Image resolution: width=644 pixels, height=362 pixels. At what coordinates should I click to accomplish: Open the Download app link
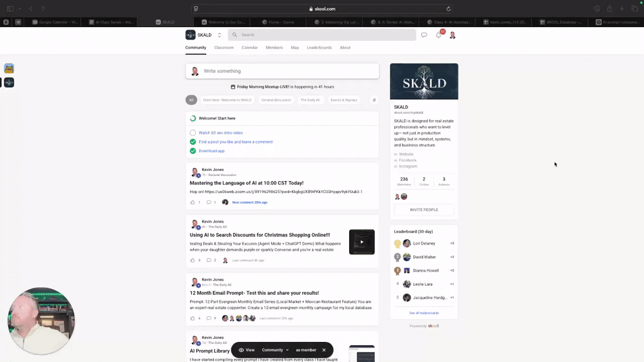click(x=211, y=151)
